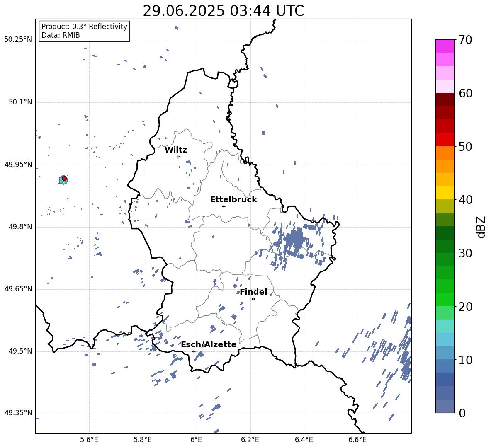
Task: Click the Findel city label
Action: [253, 292]
